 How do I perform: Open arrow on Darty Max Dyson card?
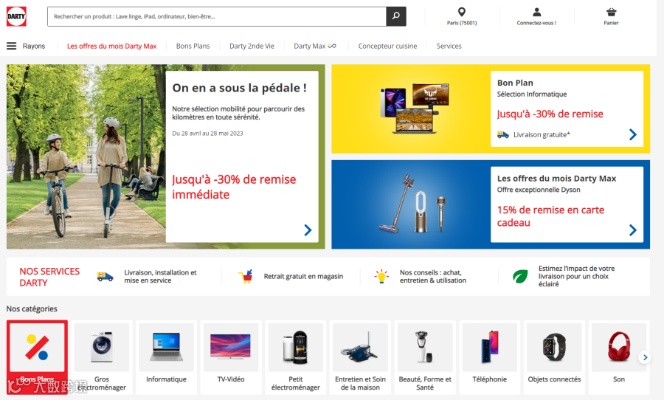(633, 230)
